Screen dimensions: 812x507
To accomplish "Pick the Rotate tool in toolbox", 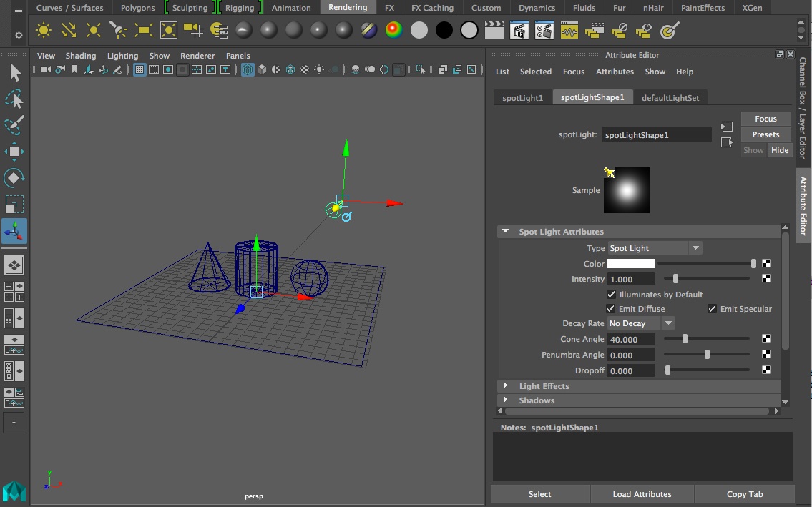I will tap(14, 178).
